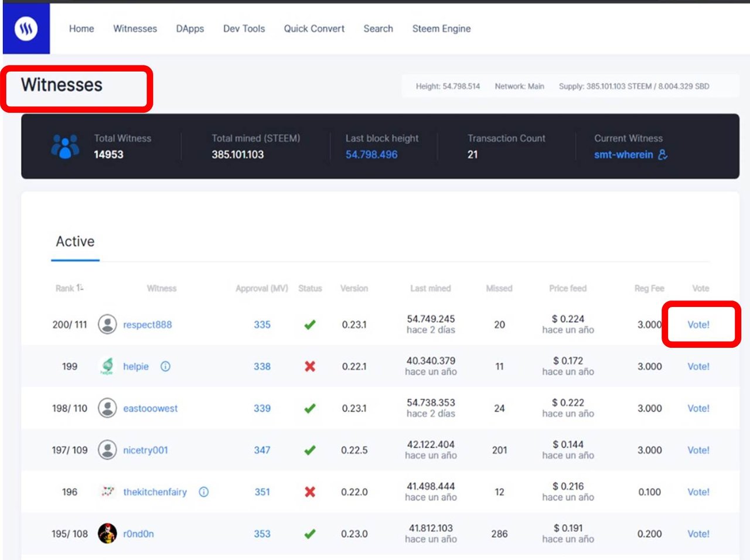
Task: Open Quick Convert page
Action: pyautogui.click(x=314, y=29)
